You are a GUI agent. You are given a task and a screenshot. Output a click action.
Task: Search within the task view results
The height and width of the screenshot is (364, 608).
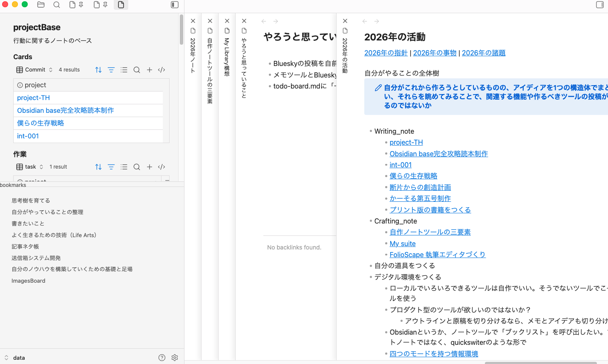click(x=137, y=167)
